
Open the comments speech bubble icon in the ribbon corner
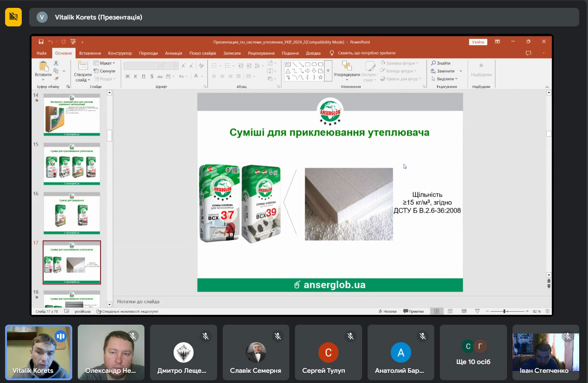click(x=528, y=53)
